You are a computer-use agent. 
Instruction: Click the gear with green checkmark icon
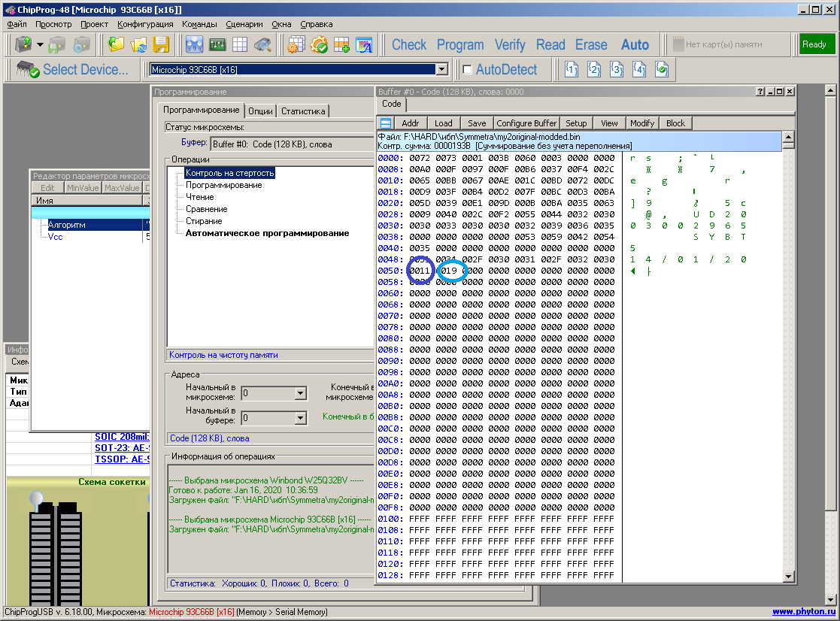[x=319, y=44]
